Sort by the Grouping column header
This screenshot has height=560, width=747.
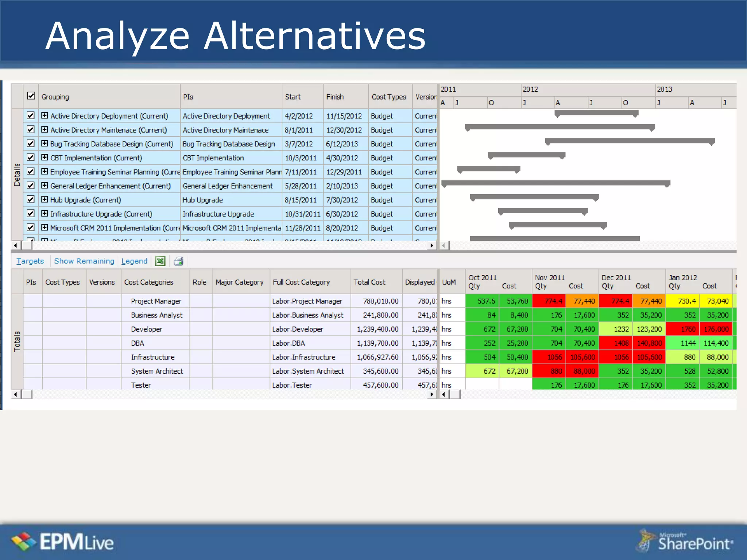(109, 97)
